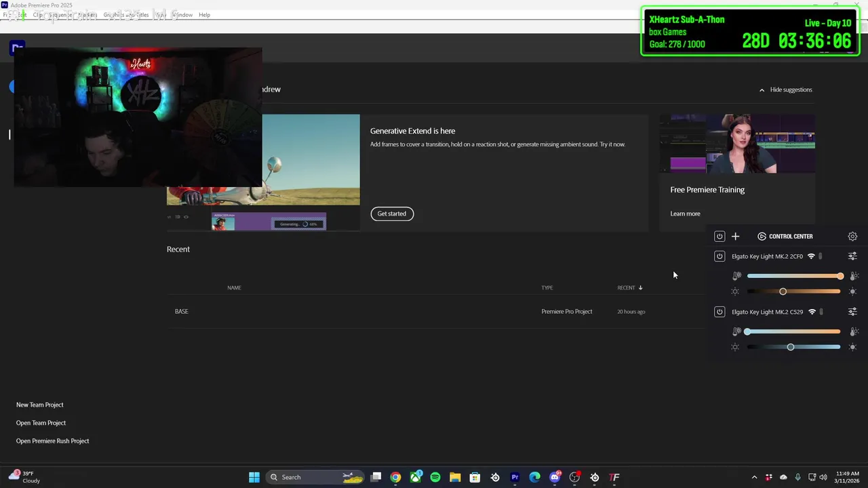
Task: Click the bright sun icon for Key Light 2CF0
Action: (x=853, y=291)
